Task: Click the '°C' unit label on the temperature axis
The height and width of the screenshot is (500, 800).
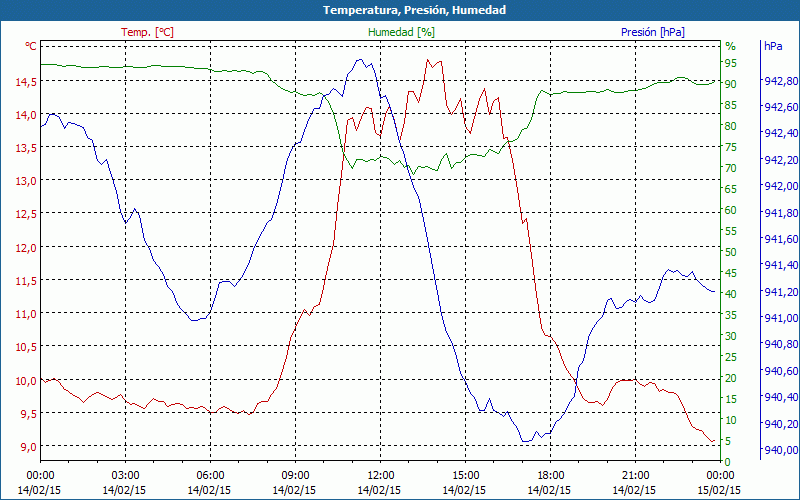Action: tap(31, 46)
